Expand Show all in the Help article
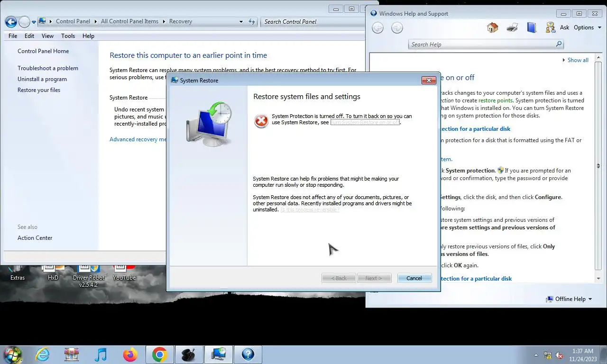The height and width of the screenshot is (364, 607). click(x=575, y=60)
